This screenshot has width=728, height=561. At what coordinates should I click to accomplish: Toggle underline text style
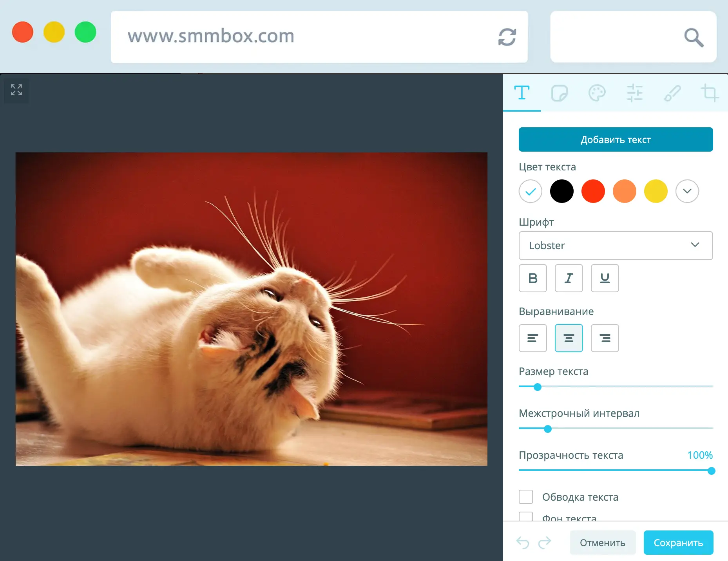pos(605,278)
